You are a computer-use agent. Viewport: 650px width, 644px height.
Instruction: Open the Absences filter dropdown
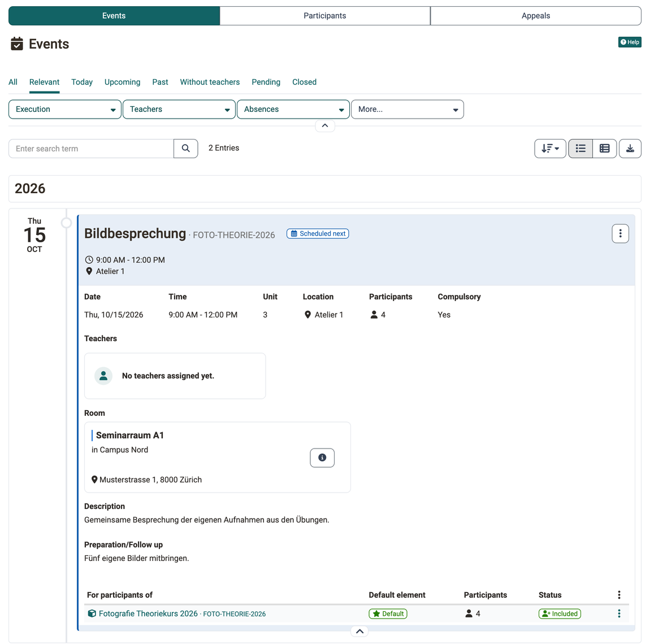293,110
